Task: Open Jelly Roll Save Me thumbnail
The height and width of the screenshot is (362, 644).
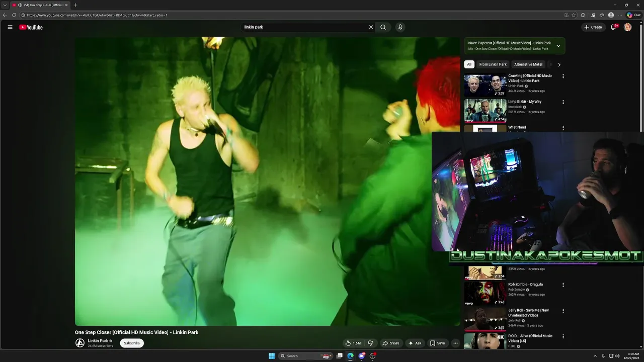Action: pyautogui.click(x=485, y=319)
